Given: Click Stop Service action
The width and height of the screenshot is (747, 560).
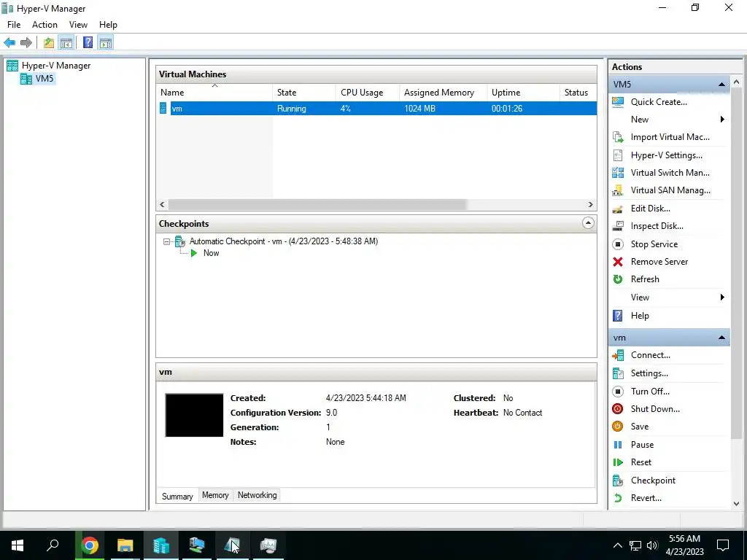Looking at the screenshot, I should coord(654,244).
